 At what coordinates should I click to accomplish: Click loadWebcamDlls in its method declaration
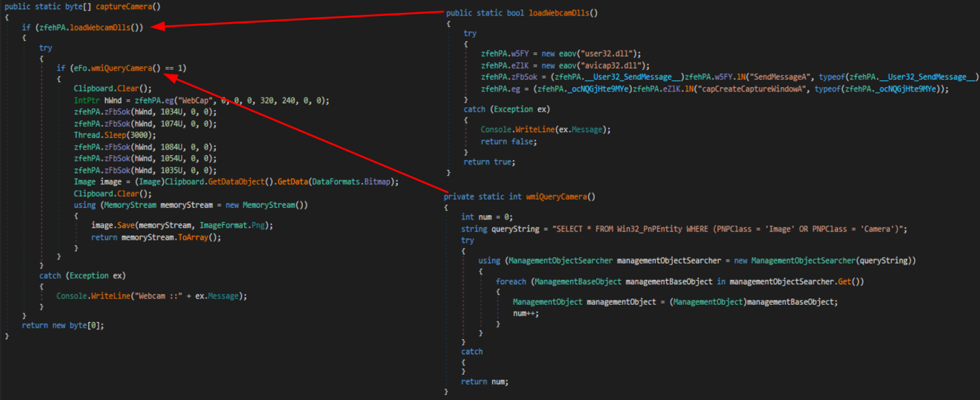[x=558, y=13]
